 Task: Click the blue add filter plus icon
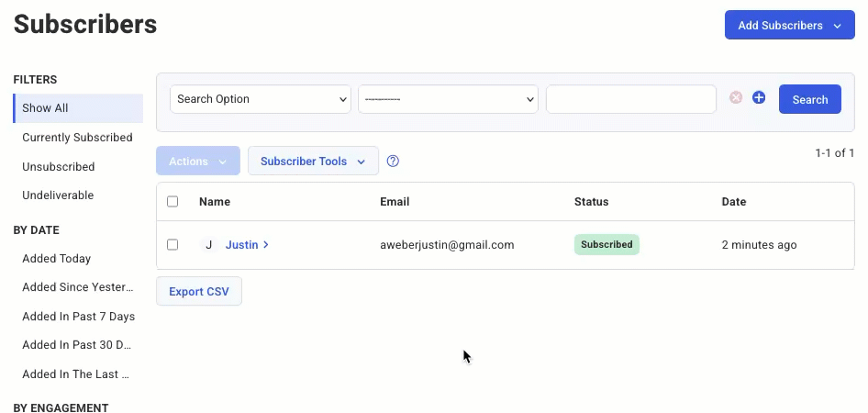click(759, 98)
